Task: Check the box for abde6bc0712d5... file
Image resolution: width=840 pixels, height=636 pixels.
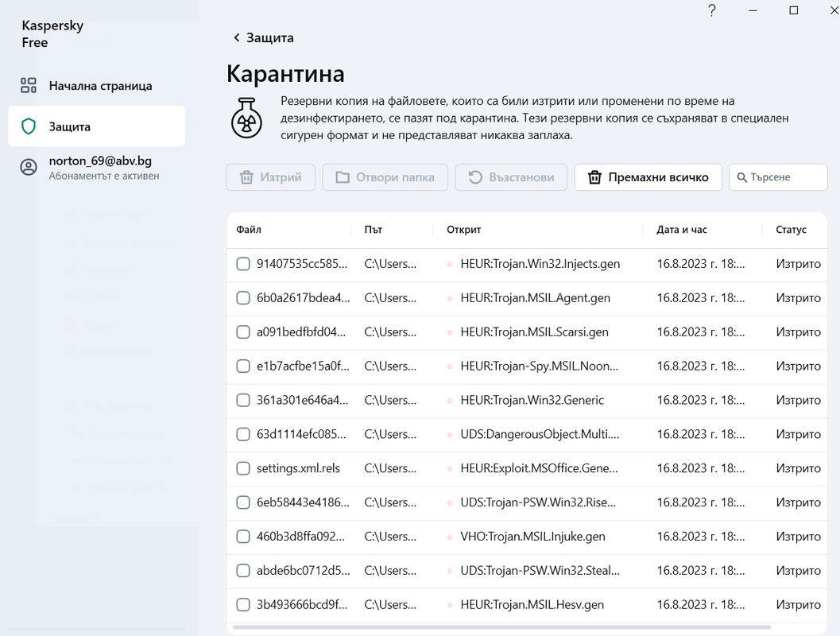Action: point(243,571)
